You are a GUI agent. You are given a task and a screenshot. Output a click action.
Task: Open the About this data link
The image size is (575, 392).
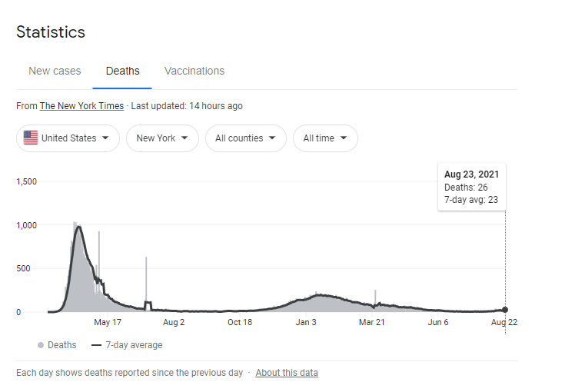pyautogui.click(x=287, y=373)
